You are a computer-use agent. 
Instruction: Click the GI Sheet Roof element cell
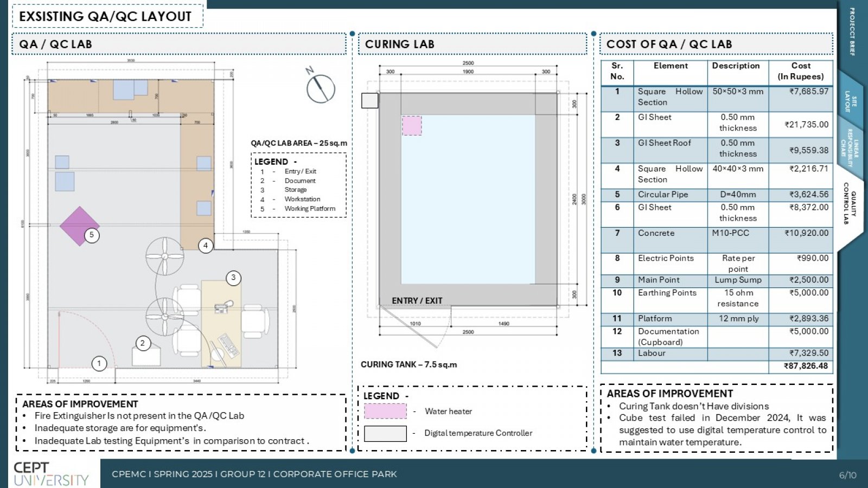point(671,150)
